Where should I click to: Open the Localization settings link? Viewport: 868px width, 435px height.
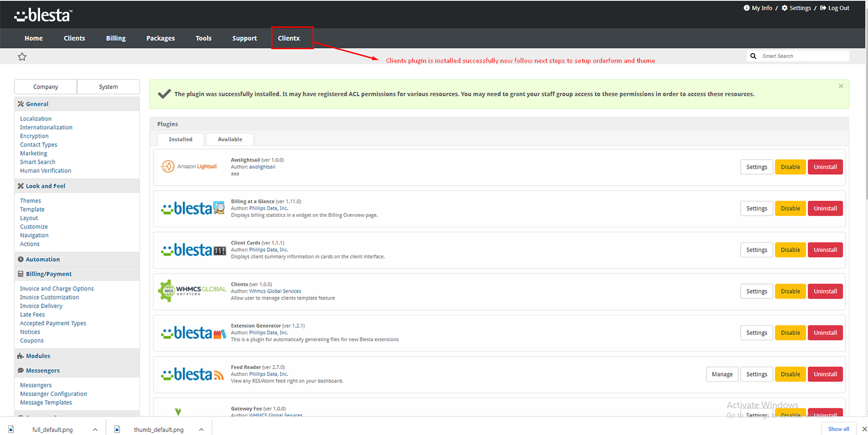click(36, 119)
